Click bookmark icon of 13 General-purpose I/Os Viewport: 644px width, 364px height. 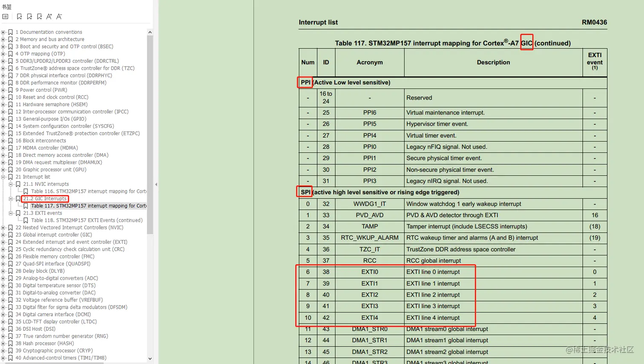pyautogui.click(x=11, y=119)
